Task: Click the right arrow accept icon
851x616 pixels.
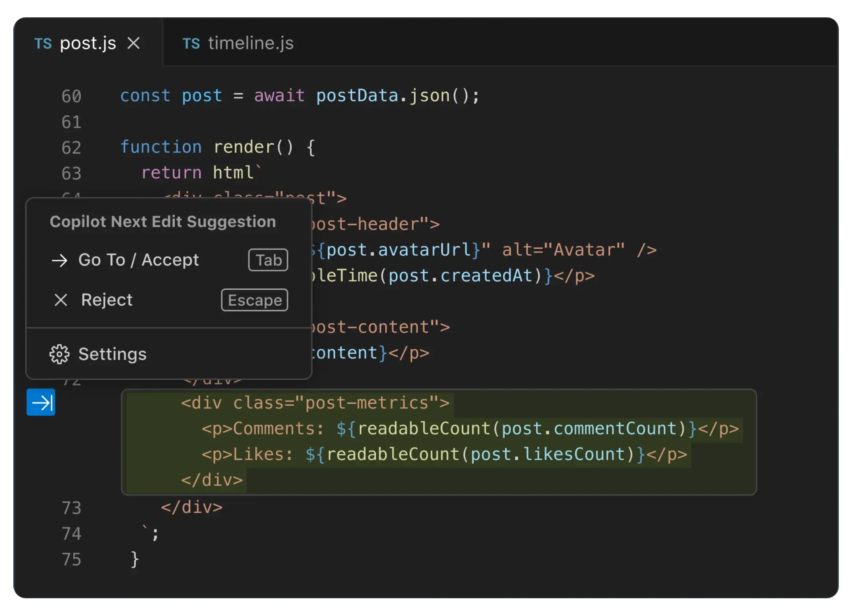Action: (59, 260)
